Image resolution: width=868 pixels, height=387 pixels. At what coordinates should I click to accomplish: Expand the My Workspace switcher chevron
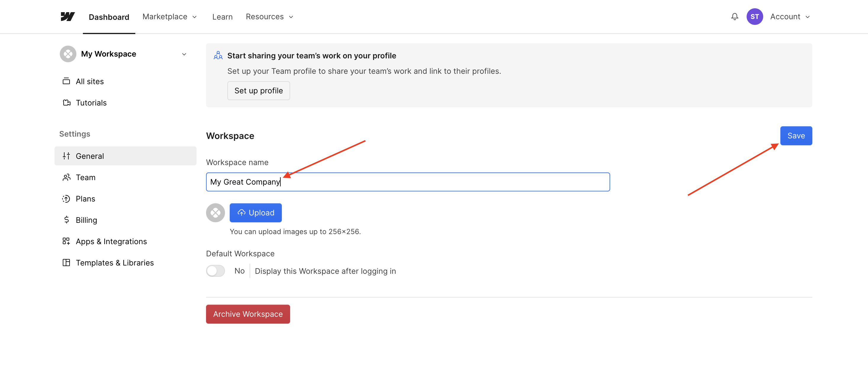click(x=184, y=54)
